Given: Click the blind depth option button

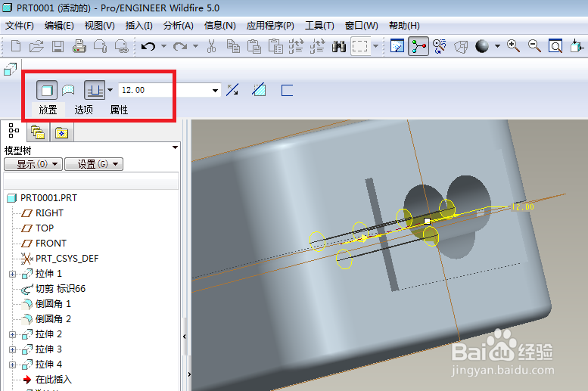Looking at the screenshot, I should click(94, 90).
